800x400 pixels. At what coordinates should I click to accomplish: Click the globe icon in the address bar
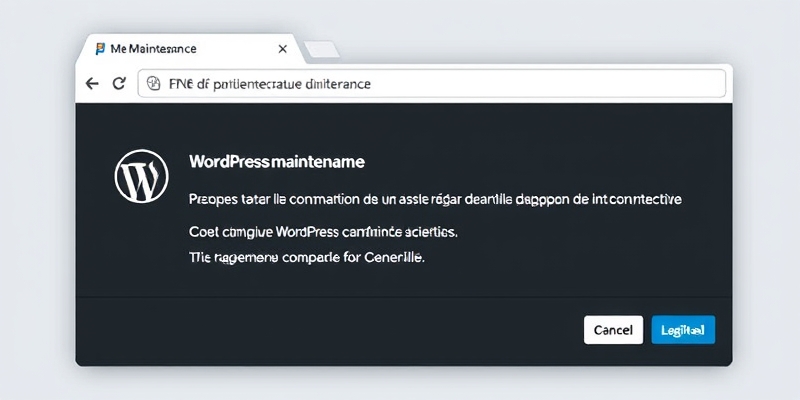point(154,84)
